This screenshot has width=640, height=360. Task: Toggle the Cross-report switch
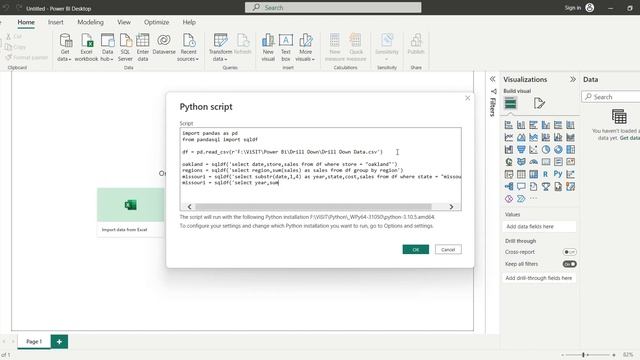coord(569,252)
